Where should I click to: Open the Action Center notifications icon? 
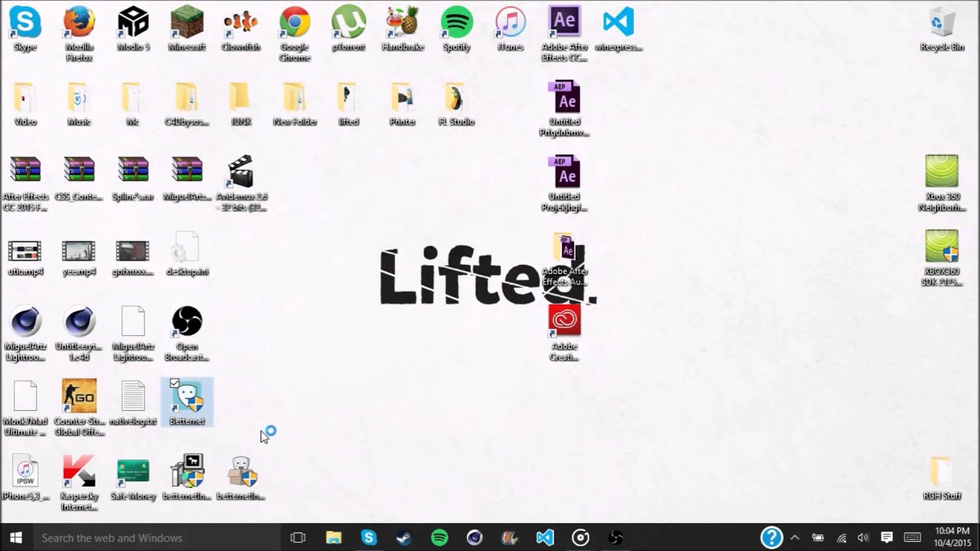(x=887, y=538)
